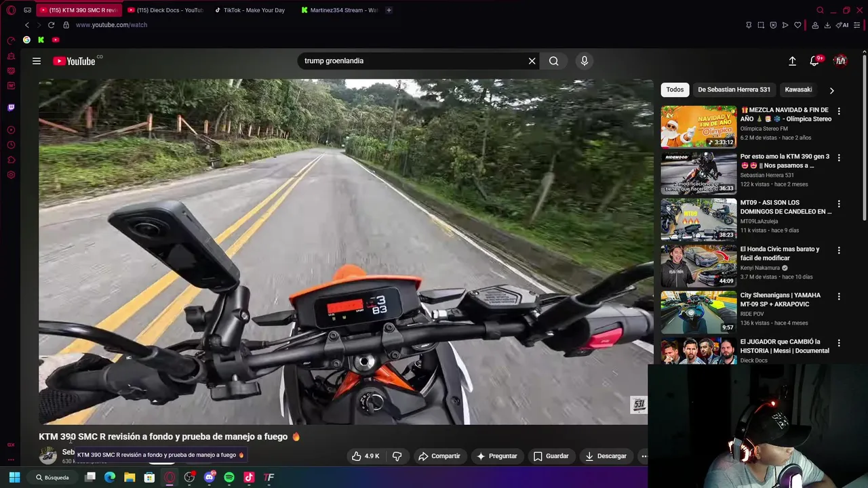Viewport: 868px width, 488px height.
Task: Click the address bar URL youtube.com/watch
Action: click(111, 25)
